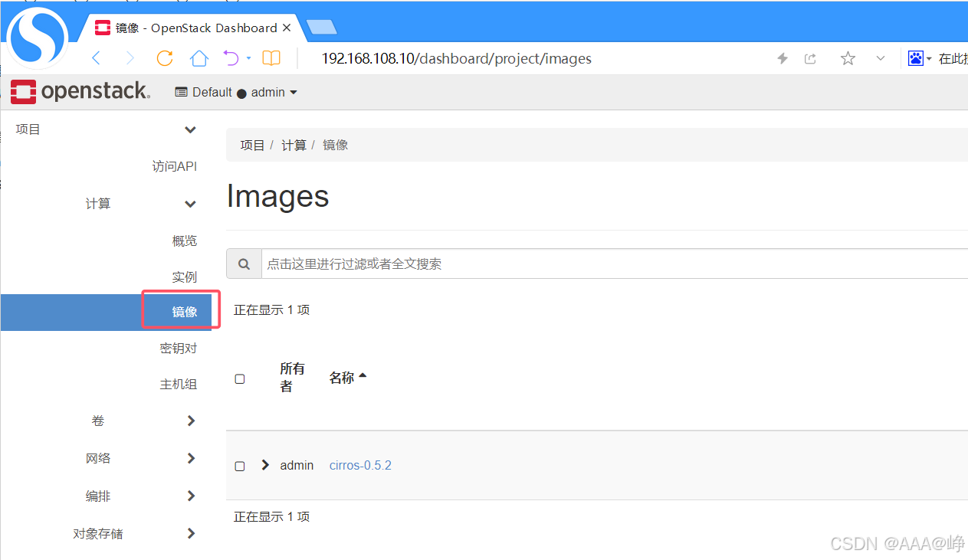
Task: Click 计算 in the breadcrumb
Action: (x=294, y=145)
